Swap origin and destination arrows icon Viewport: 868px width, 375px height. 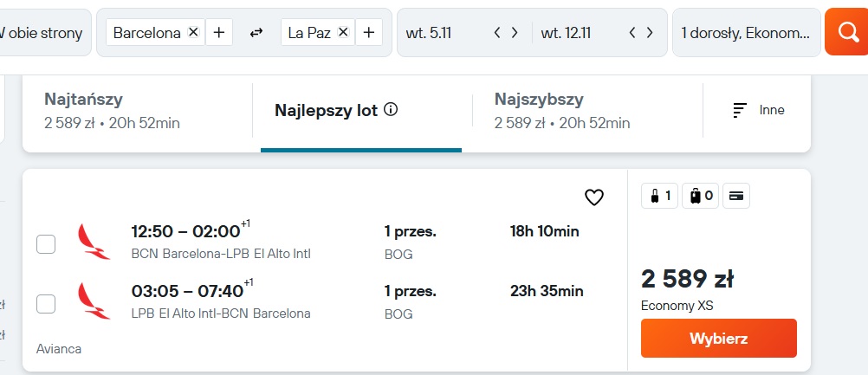256,33
